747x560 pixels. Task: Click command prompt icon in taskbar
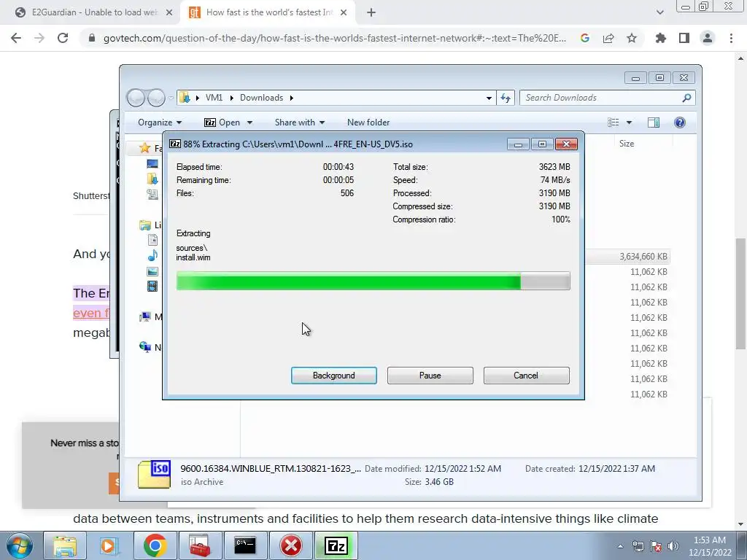pyautogui.click(x=245, y=545)
